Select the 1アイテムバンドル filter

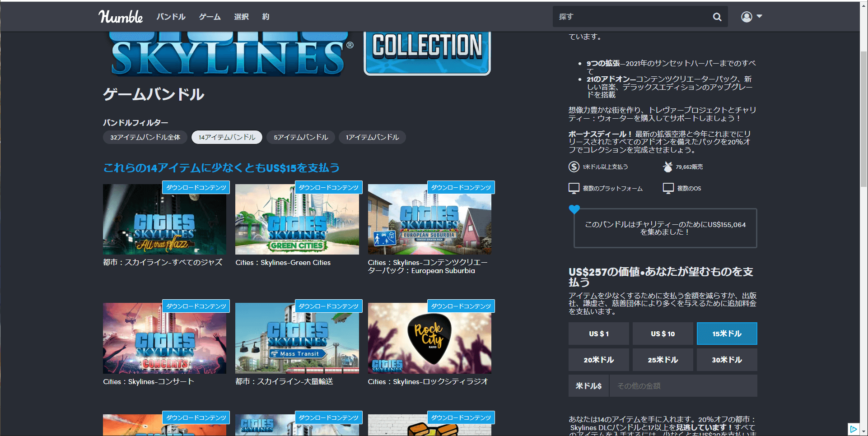372,137
